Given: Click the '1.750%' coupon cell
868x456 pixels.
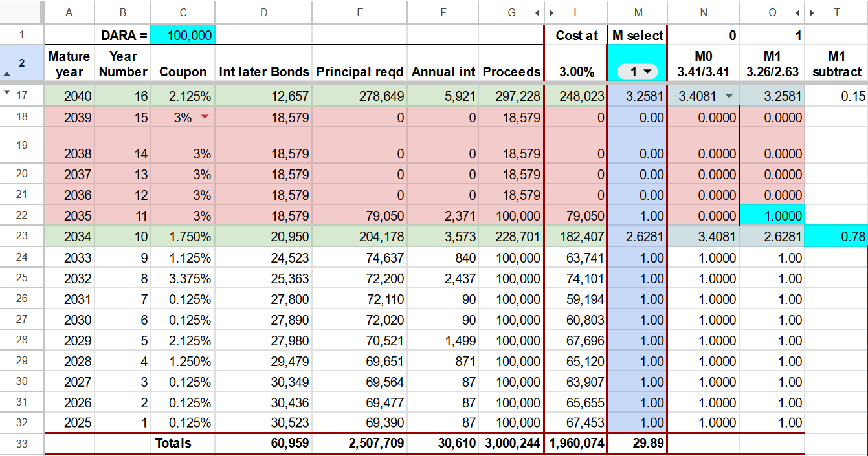Looking at the screenshot, I should pyautogui.click(x=183, y=237).
